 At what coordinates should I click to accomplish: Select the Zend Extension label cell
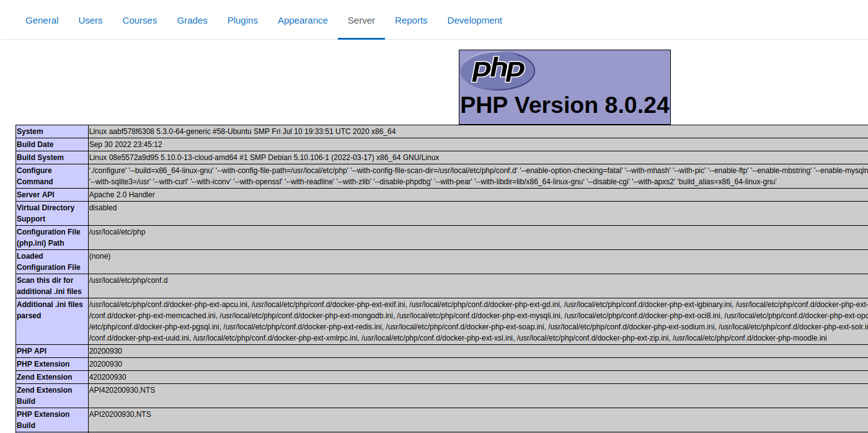52,377
